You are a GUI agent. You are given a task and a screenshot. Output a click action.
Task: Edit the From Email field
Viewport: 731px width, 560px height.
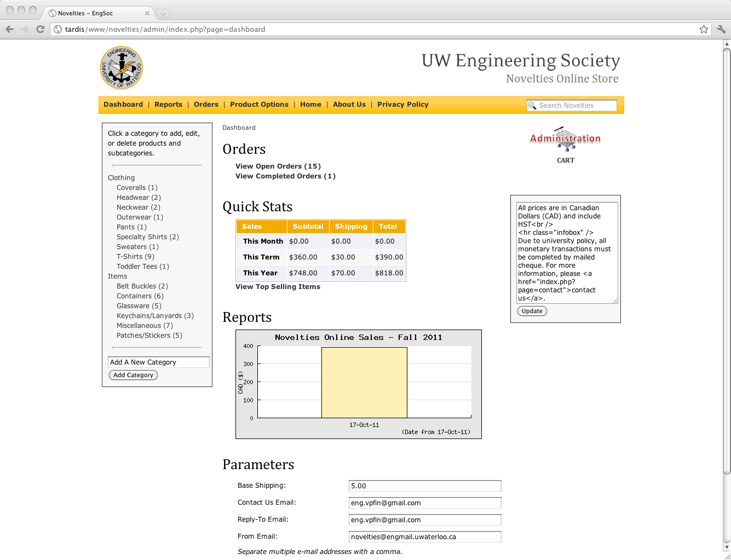click(425, 537)
